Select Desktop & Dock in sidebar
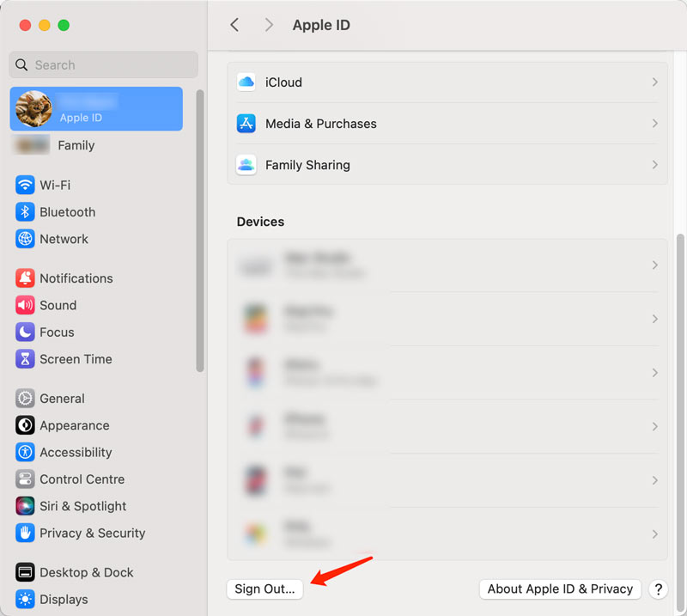Viewport: 687px width, 616px height. pyautogui.click(x=96, y=572)
